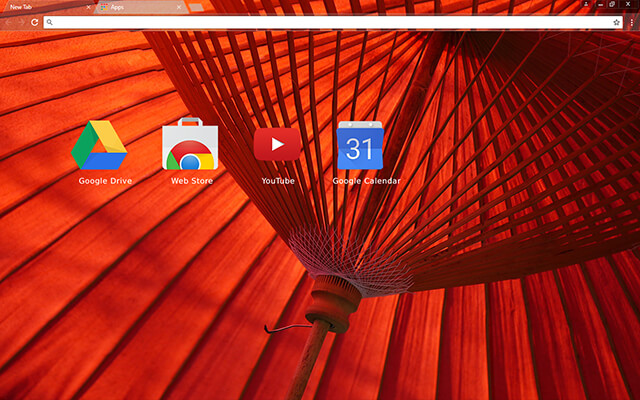Click the YouTube label
640x400 pixels.
point(278,181)
